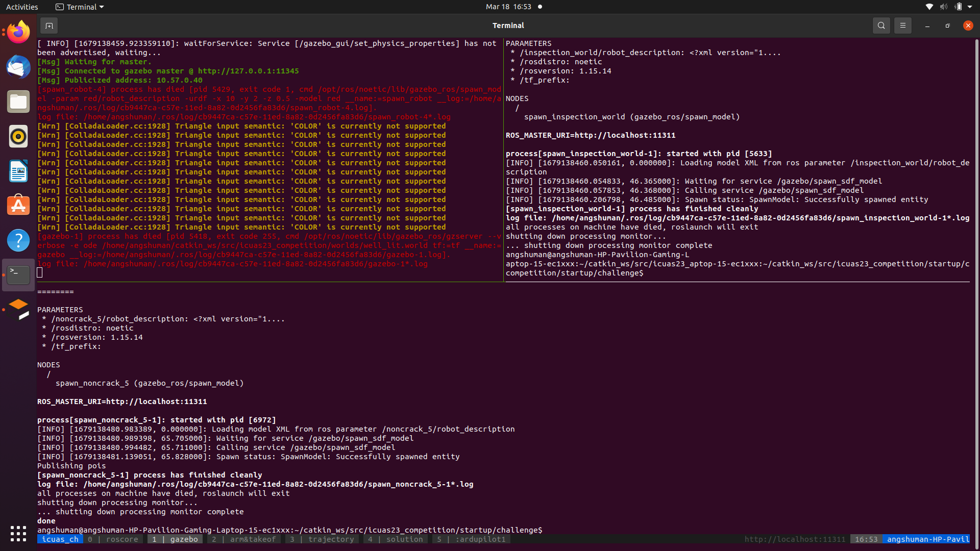The width and height of the screenshot is (980, 551).
Task: Open the Terminal application menu
Action: [x=79, y=7]
